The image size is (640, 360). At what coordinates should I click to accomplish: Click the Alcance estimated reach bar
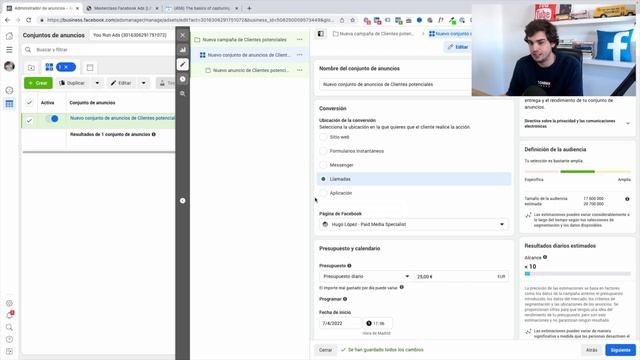point(577,274)
